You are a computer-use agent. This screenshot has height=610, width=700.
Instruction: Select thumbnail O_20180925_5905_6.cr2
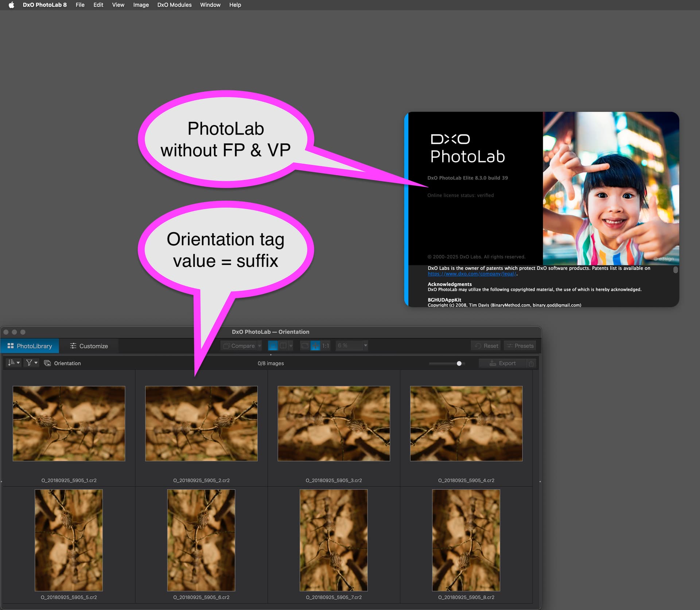[201, 540]
